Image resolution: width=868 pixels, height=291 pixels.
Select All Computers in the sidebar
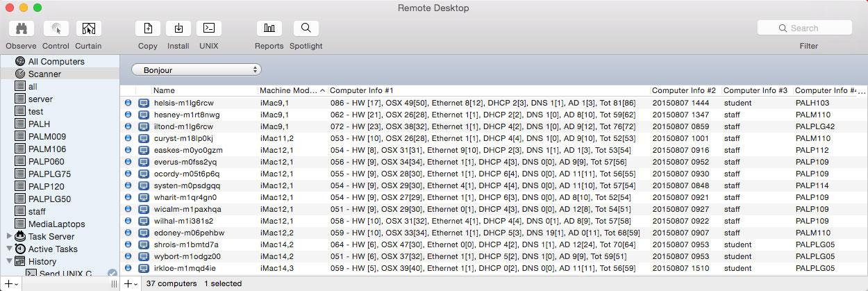pos(56,61)
